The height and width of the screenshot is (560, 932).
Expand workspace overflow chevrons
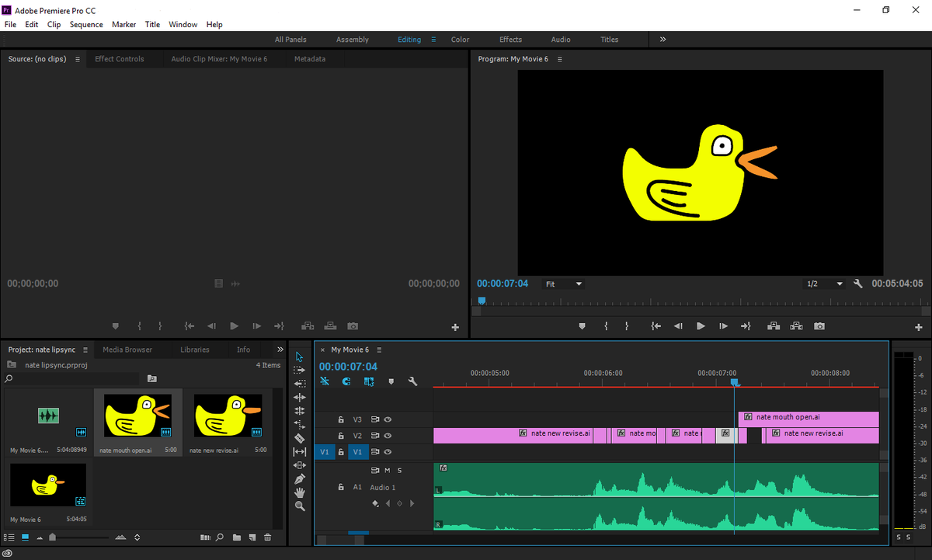pos(662,39)
